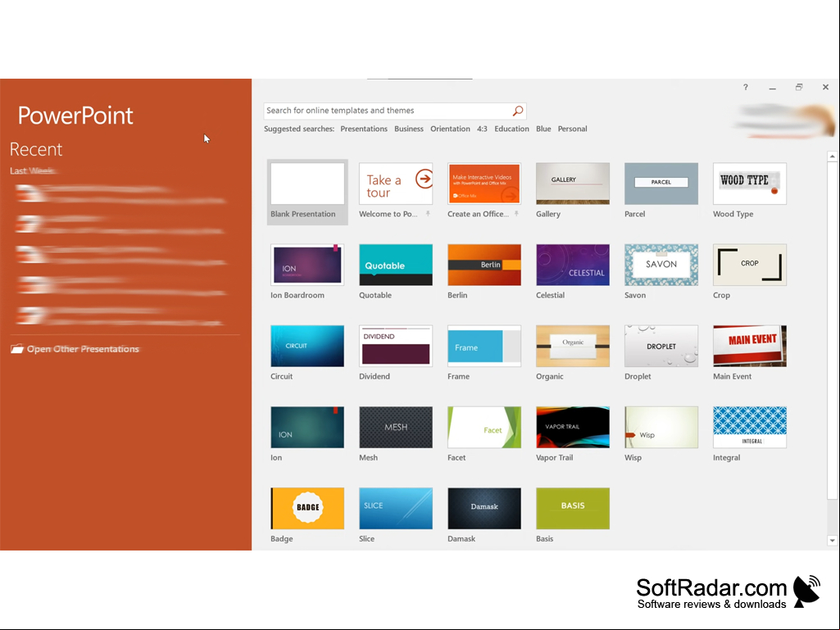Select the Facet theme thumbnail

[x=484, y=427]
